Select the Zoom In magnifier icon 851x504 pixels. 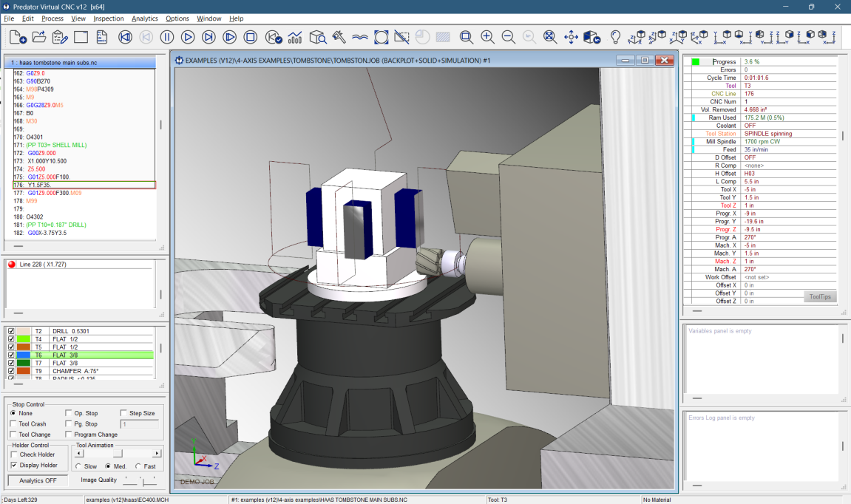tap(488, 35)
